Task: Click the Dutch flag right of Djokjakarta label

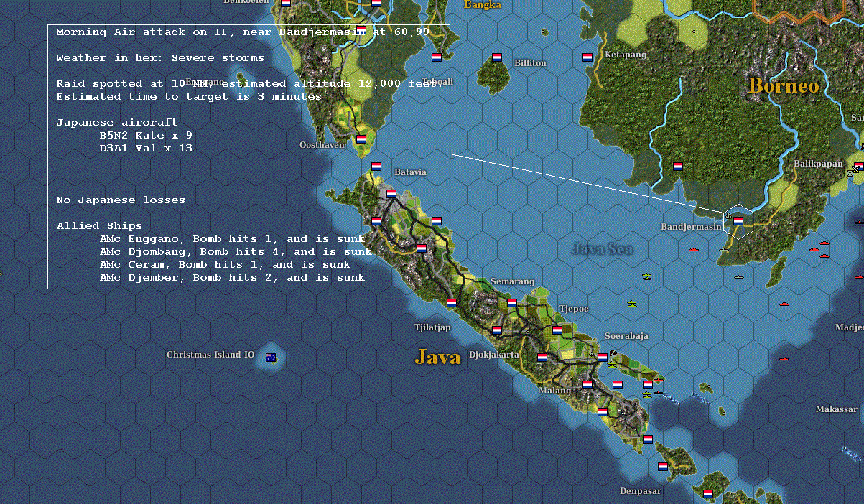Action: (x=542, y=357)
